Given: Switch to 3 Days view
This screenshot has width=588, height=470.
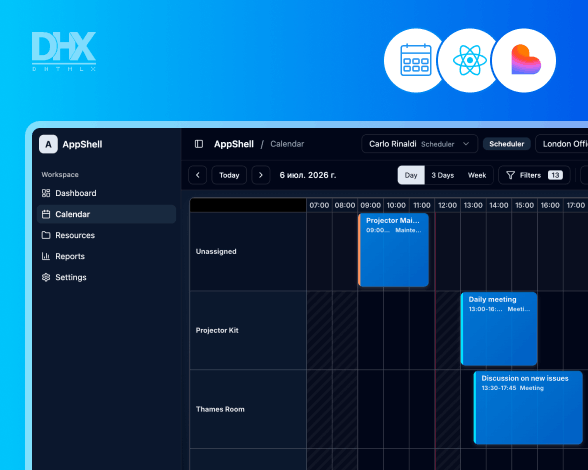Looking at the screenshot, I should coord(442,175).
